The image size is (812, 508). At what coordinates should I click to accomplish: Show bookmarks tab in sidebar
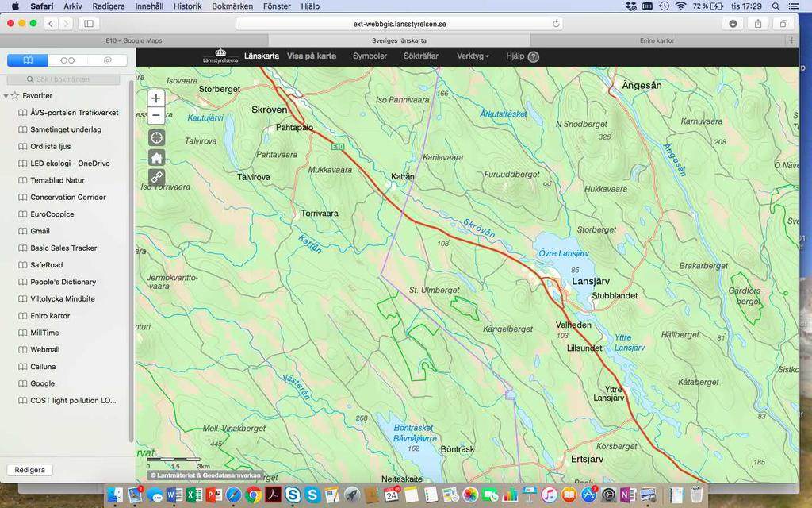(x=28, y=60)
